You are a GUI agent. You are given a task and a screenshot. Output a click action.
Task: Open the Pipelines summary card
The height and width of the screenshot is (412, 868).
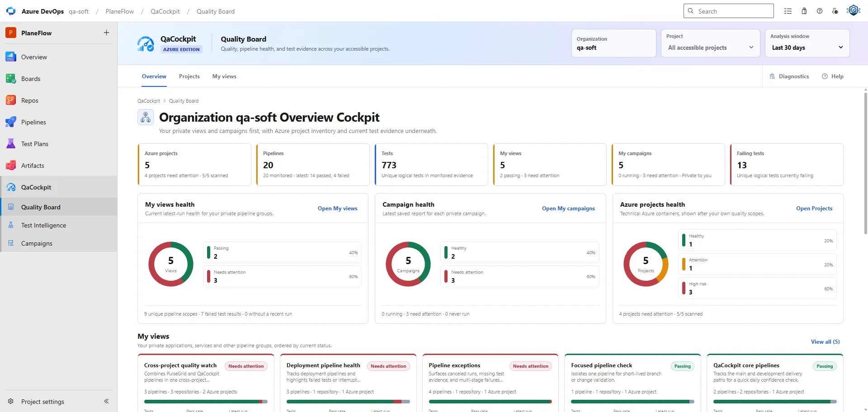point(313,165)
